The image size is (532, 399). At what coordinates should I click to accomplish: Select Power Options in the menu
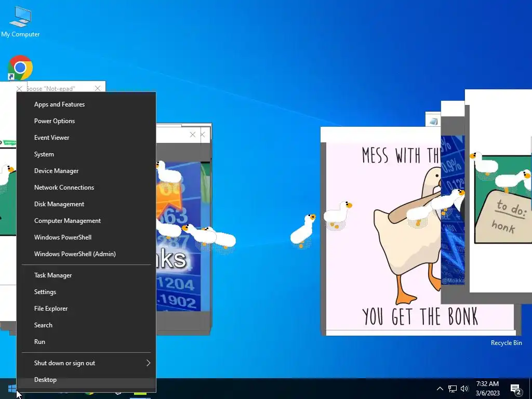point(87,121)
